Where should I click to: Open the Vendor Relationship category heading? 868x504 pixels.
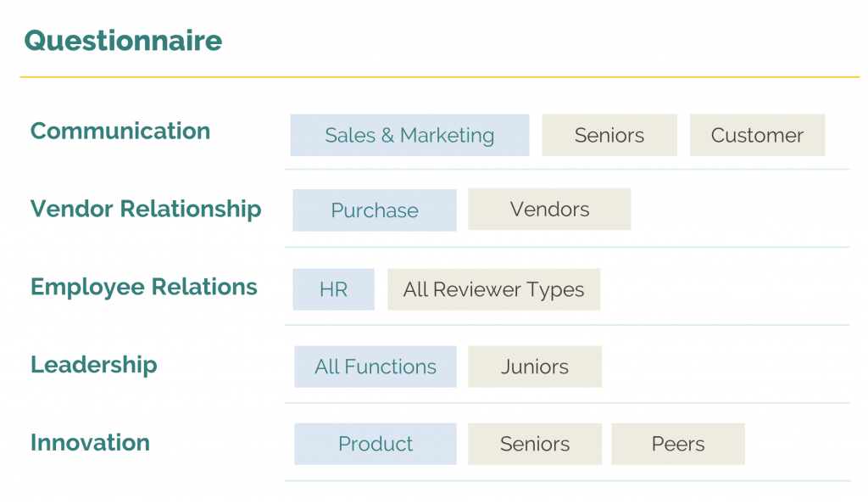[x=146, y=210]
